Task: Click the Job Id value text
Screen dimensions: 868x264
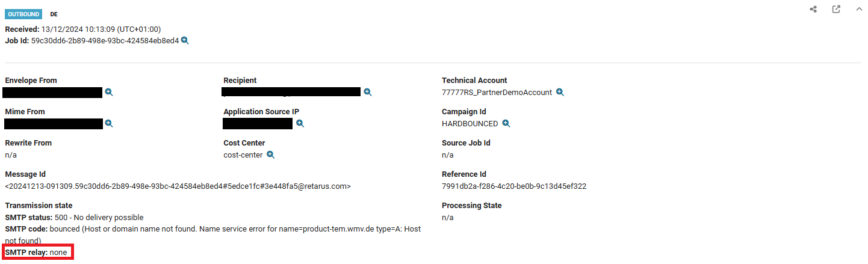Action: coord(105,41)
